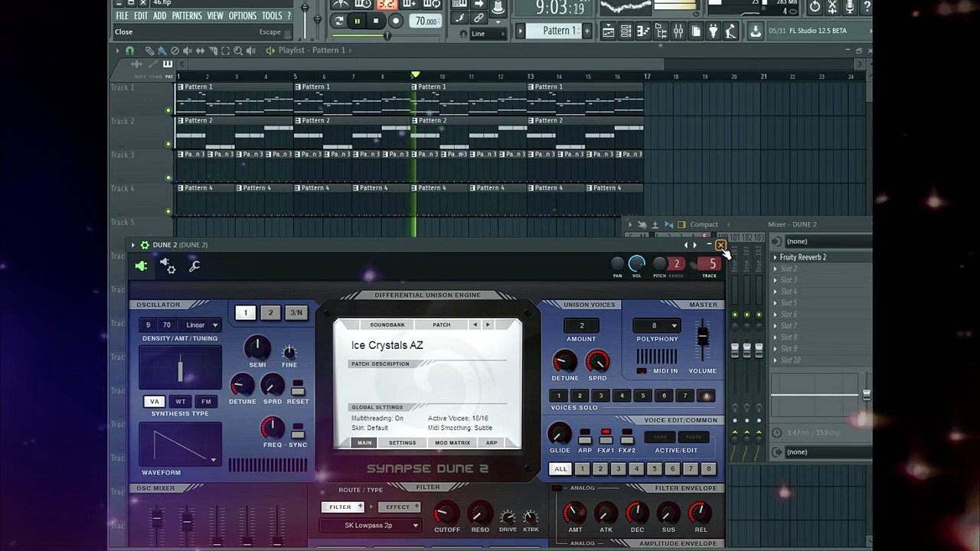The width and height of the screenshot is (980, 551).
Task: Open the Polyphony 8 dropdown
Action: [657, 326]
